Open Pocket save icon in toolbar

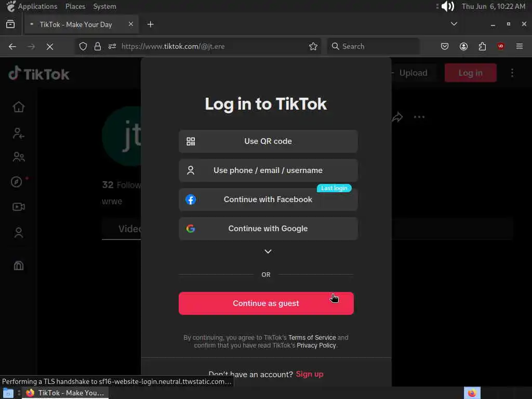(x=445, y=46)
